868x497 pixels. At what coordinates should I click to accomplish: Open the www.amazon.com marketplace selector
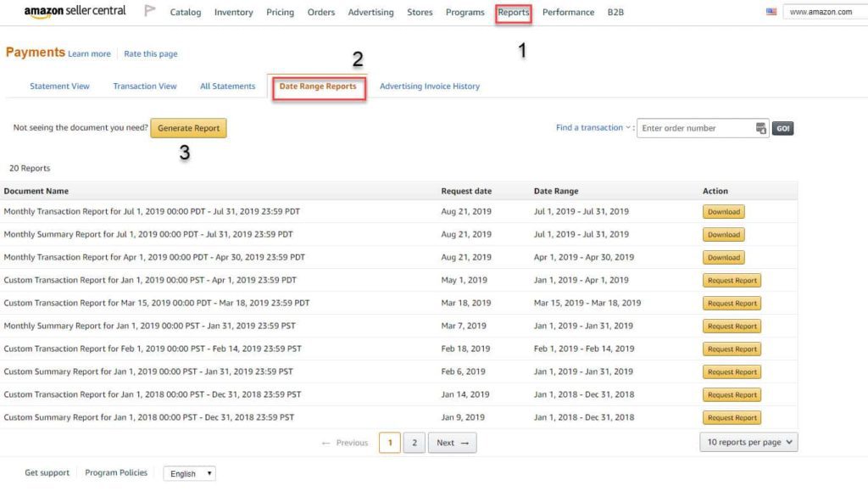(825, 12)
